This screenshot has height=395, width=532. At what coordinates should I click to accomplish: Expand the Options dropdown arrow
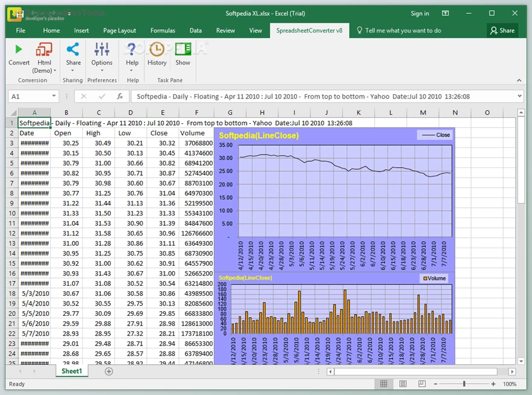[102, 71]
